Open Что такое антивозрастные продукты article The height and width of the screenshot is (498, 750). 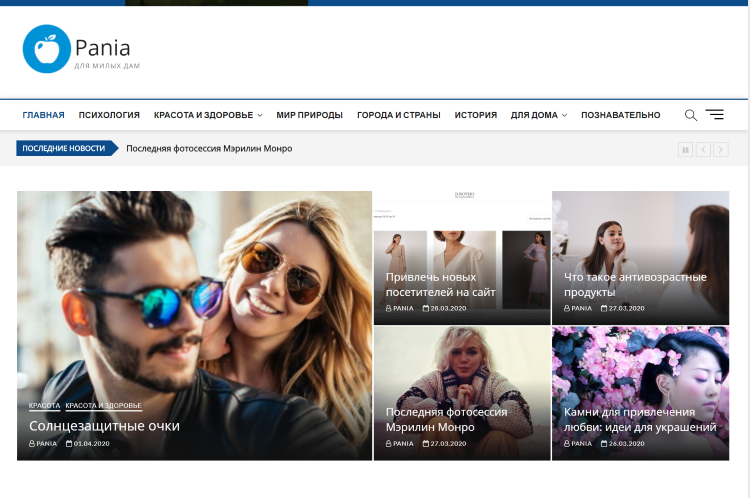(x=635, y=284)
